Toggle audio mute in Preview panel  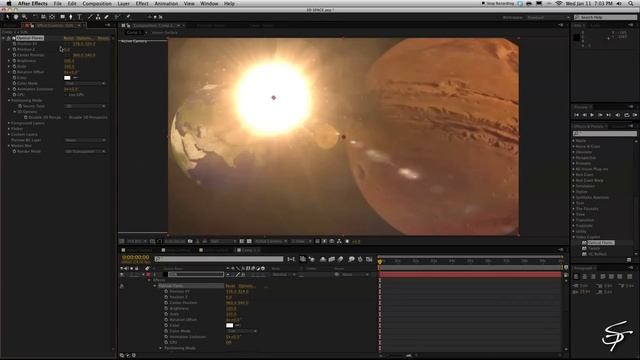pyautogui.click(x=618, y=115)
